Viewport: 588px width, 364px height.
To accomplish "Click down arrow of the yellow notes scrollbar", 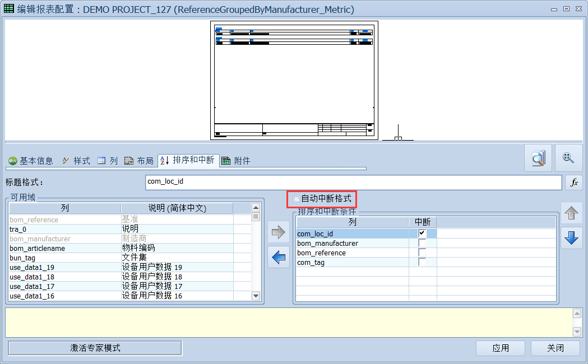I will coord(577,332).
